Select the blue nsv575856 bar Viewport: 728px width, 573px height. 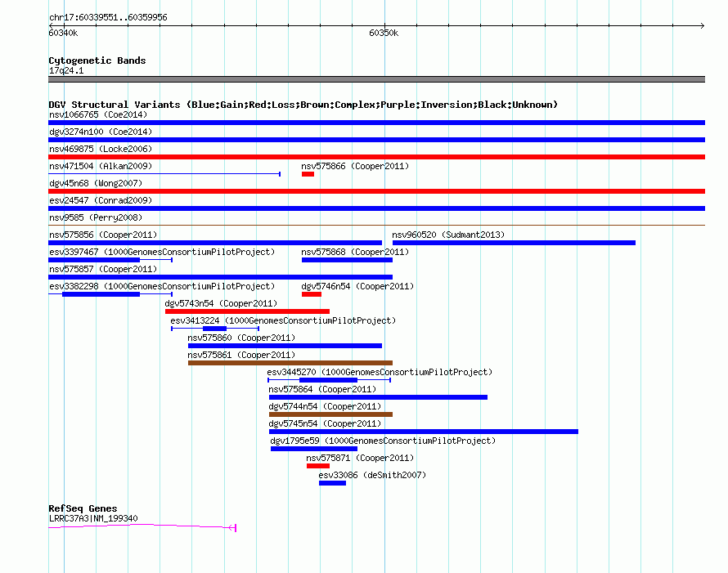coord(215,243)
